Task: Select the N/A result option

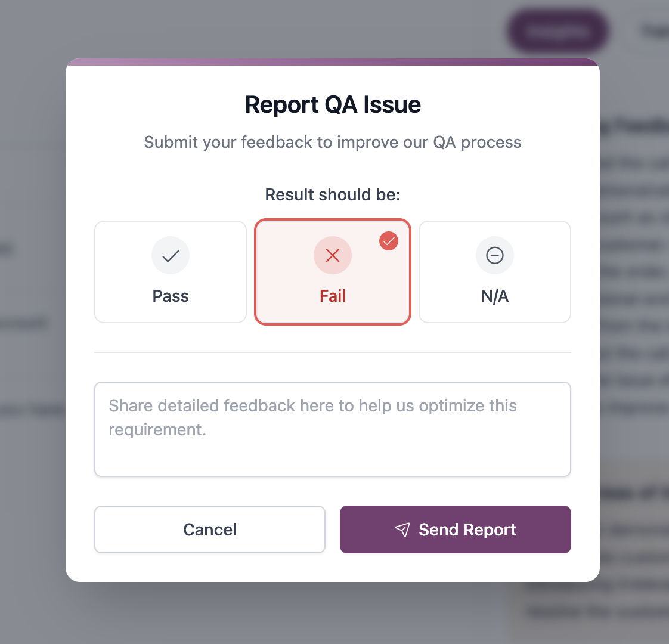Action: [494, 272]
